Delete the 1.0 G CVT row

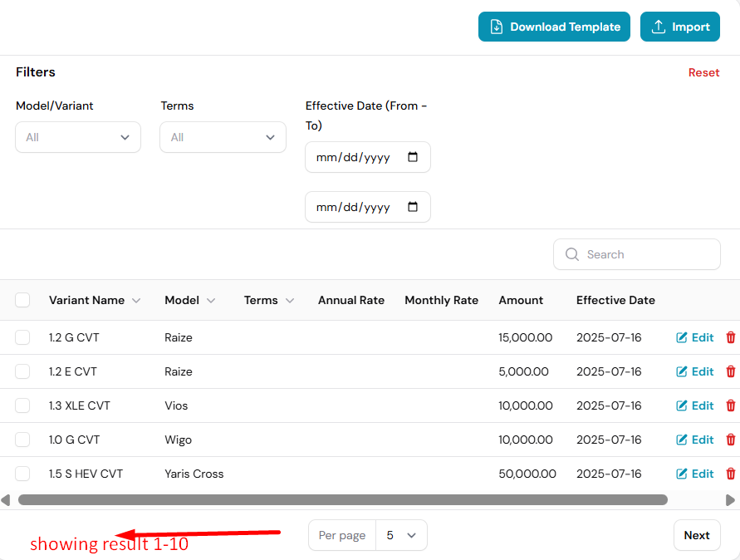731,440
